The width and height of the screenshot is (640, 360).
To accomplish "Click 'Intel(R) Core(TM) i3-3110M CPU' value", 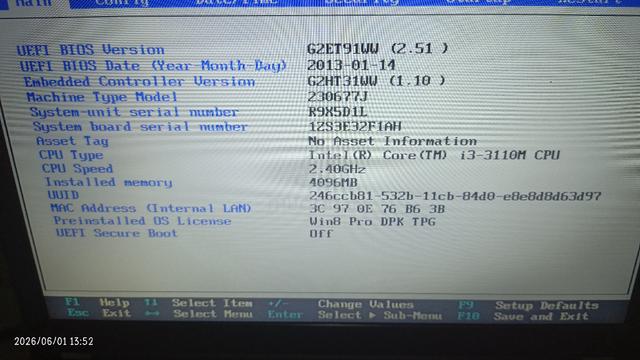I will (434, 155).
